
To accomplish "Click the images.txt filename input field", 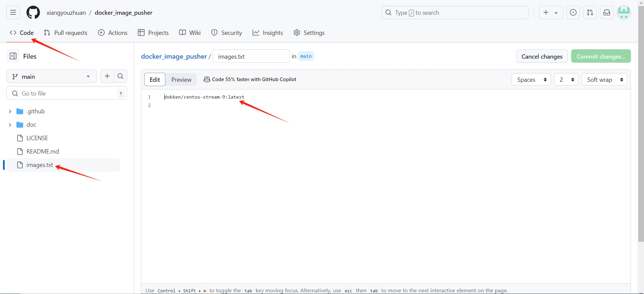I will tap(251, 56).
